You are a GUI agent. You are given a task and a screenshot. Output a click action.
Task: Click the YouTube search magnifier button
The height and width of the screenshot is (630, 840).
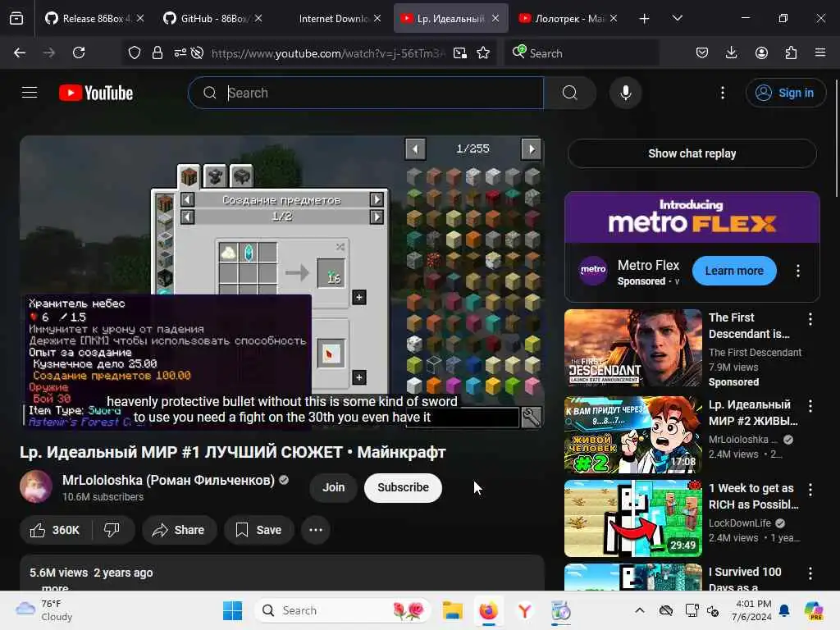(569, 93)
